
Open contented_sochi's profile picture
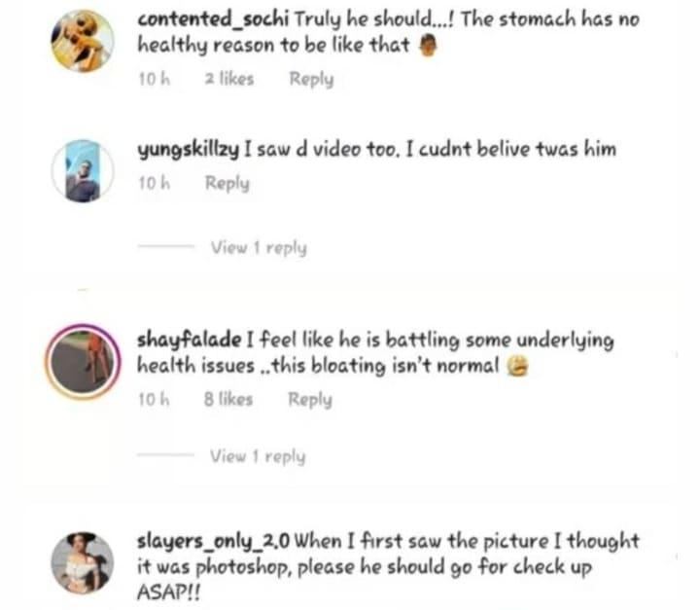point(83,41)
